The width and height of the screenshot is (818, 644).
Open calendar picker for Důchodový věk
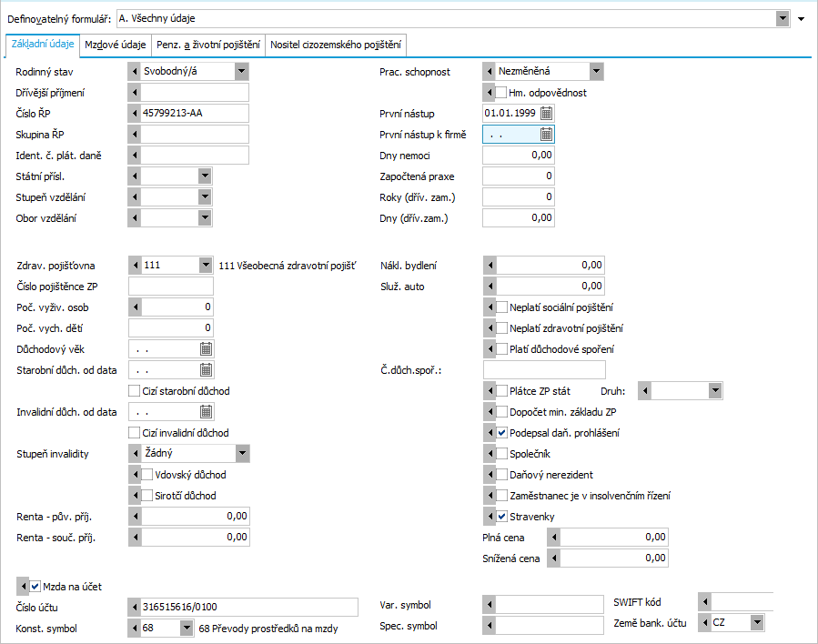[206, 348]
